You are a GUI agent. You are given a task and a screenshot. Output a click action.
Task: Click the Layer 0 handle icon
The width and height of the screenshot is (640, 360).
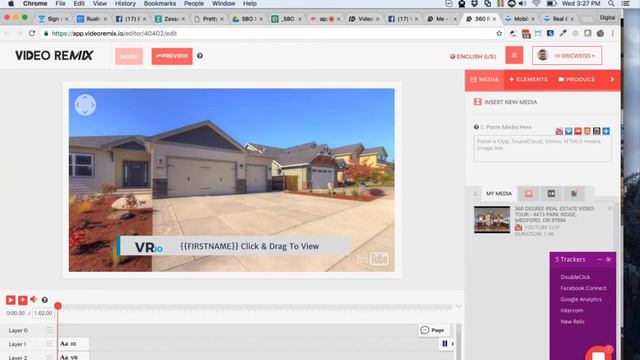pyautogui.click(x=49, y=330)
